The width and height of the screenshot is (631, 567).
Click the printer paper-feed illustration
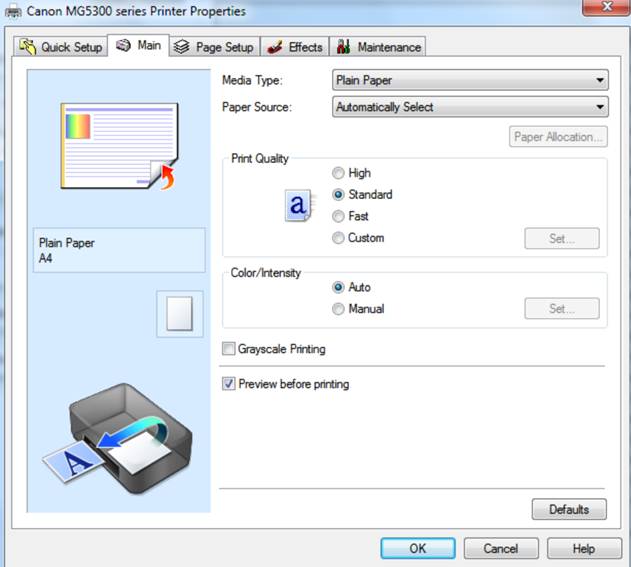tap(118, 439)
